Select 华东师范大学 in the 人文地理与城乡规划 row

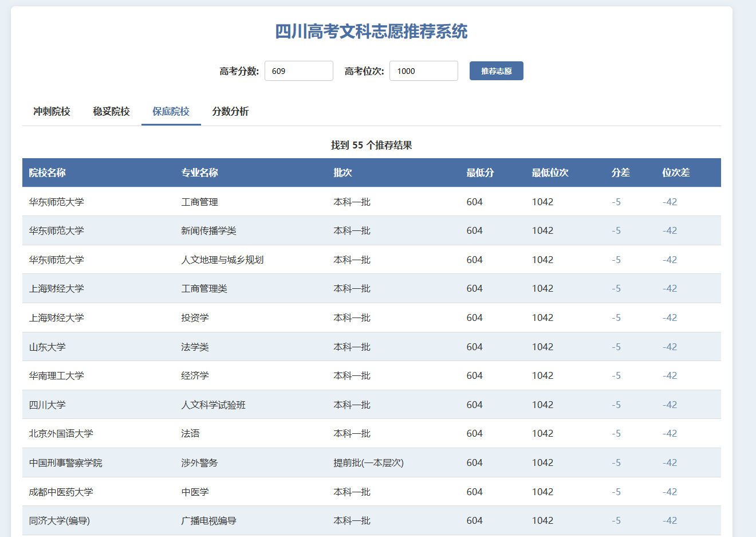pyautogui.click(x=57, y=260)
